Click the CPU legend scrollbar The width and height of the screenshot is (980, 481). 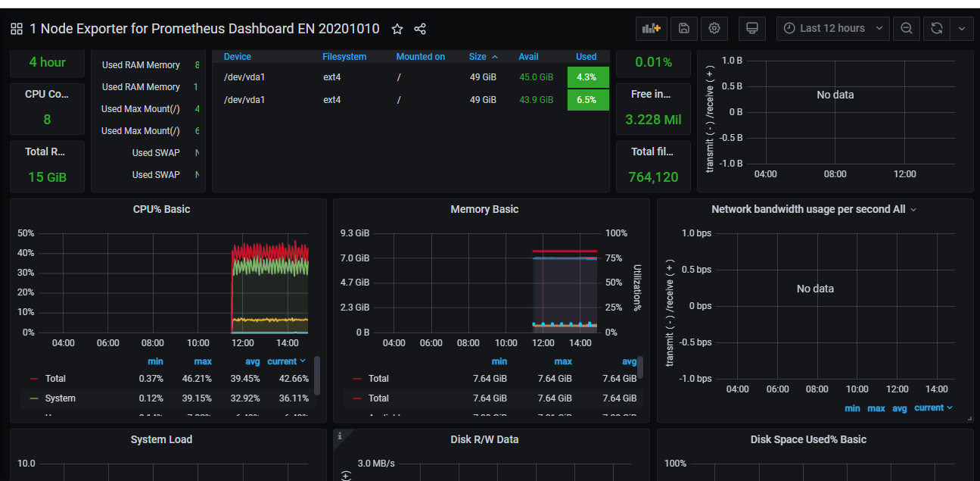(317, 376)
